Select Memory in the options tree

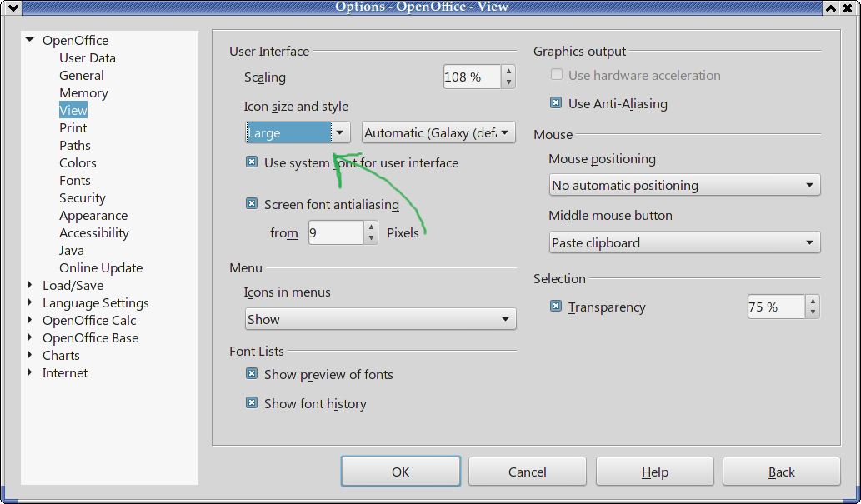pos(83,93)
